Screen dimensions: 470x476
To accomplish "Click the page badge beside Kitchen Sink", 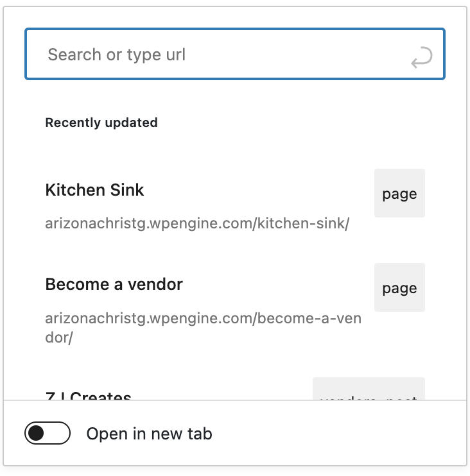I will (x=399, y=194).
